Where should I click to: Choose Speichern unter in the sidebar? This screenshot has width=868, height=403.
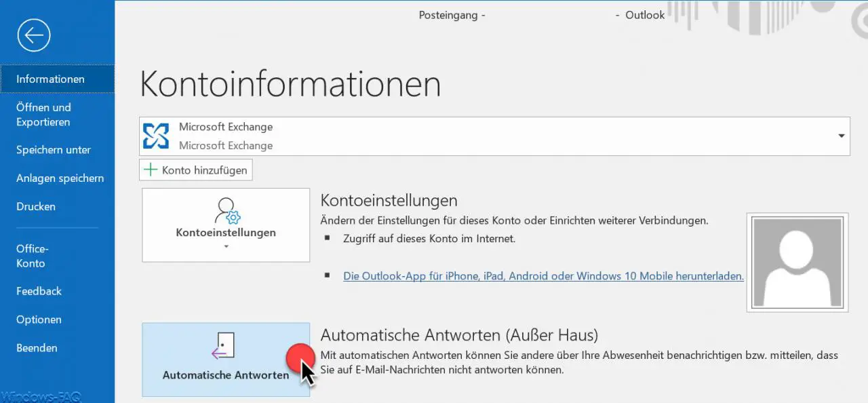tap(58, 150)
